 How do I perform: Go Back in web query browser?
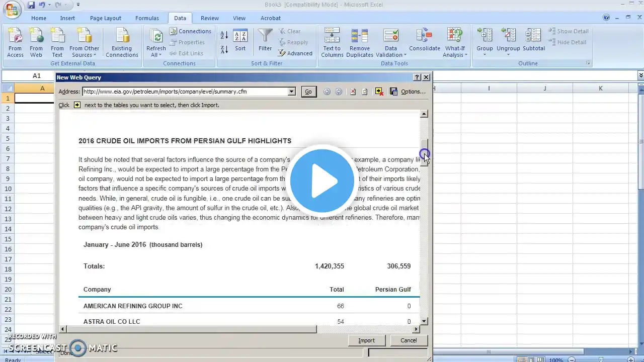pos(327,92)
